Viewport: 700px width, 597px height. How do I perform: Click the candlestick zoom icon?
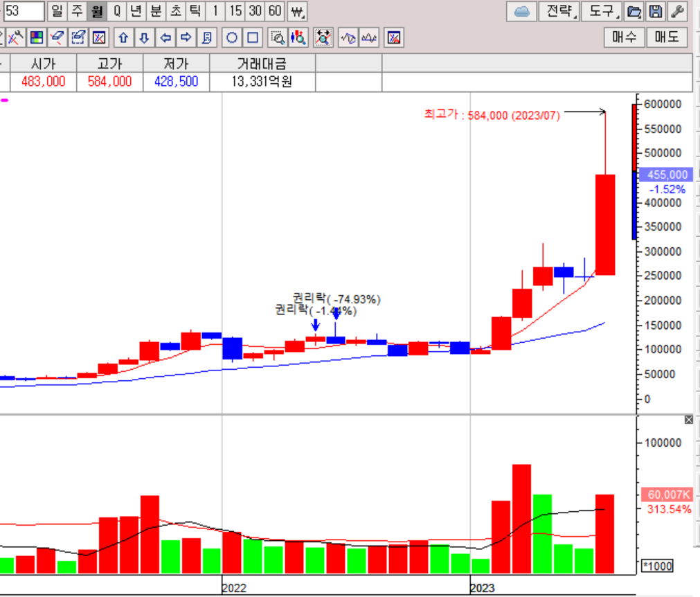298,37
